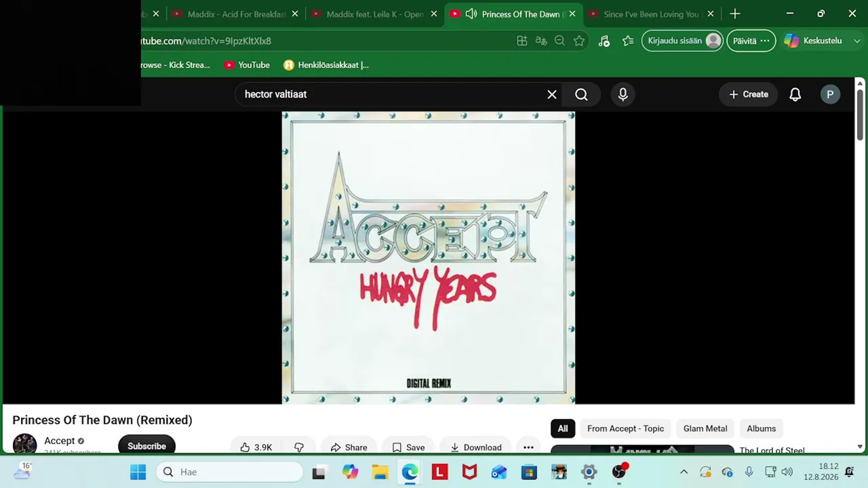Click the Windows taskbar search box Hae
Screen dimensions: 868x488
229,472
